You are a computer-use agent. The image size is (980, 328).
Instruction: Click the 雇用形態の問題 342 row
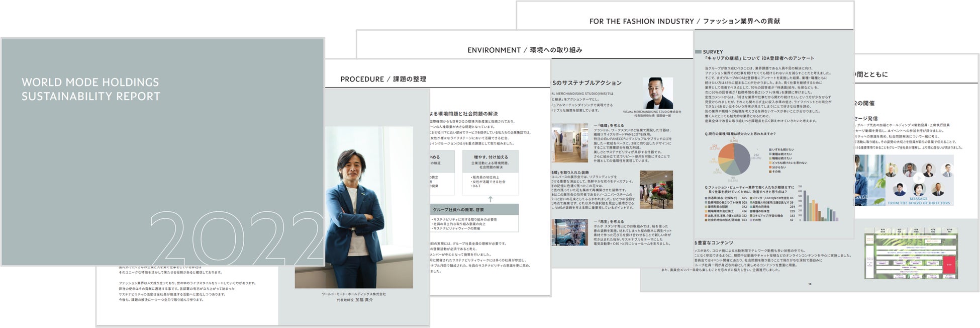pyautogui.click(x=726, y=207)
